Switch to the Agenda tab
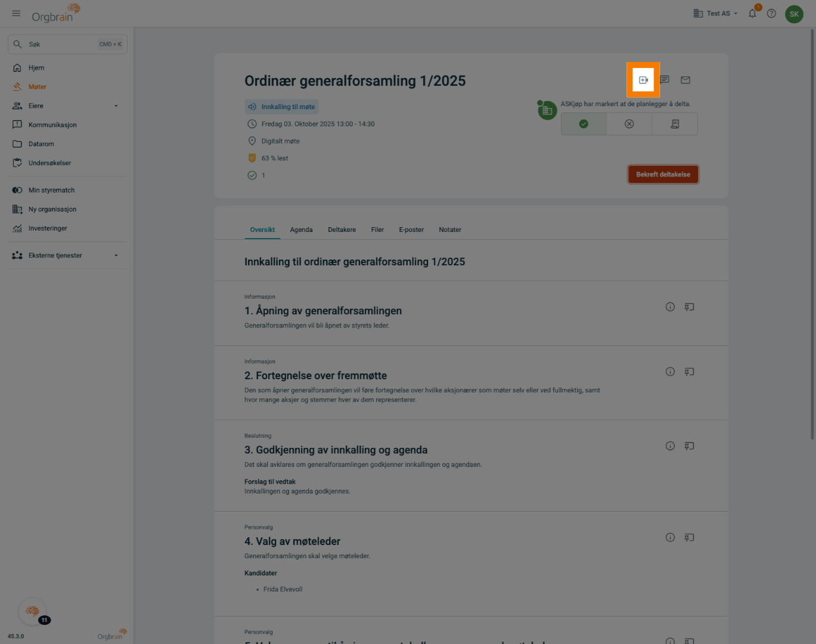Image resolution: width=816 pixels, height=644 pixels. (301, 230)
